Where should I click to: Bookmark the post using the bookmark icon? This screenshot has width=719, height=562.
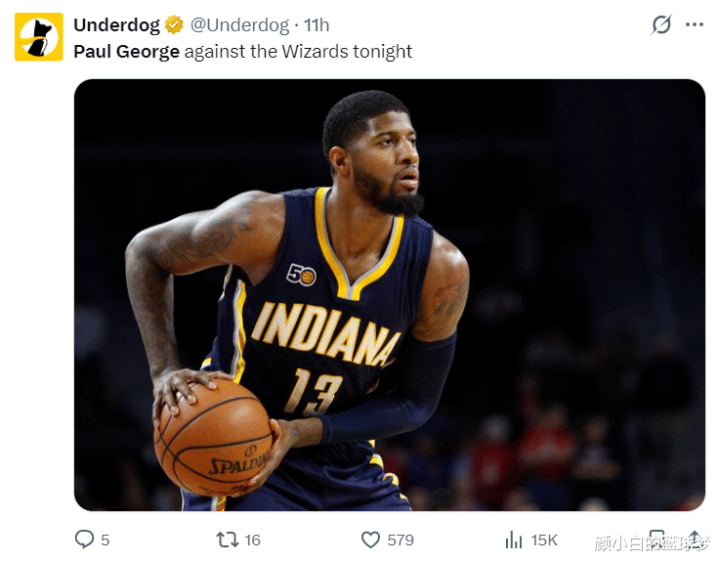coord(657,540)
